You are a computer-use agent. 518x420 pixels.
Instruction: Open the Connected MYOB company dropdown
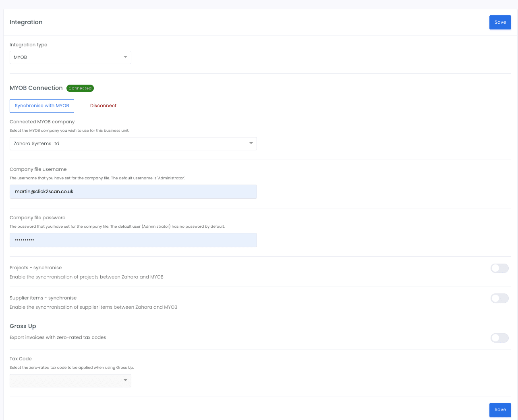click(133, 143)
